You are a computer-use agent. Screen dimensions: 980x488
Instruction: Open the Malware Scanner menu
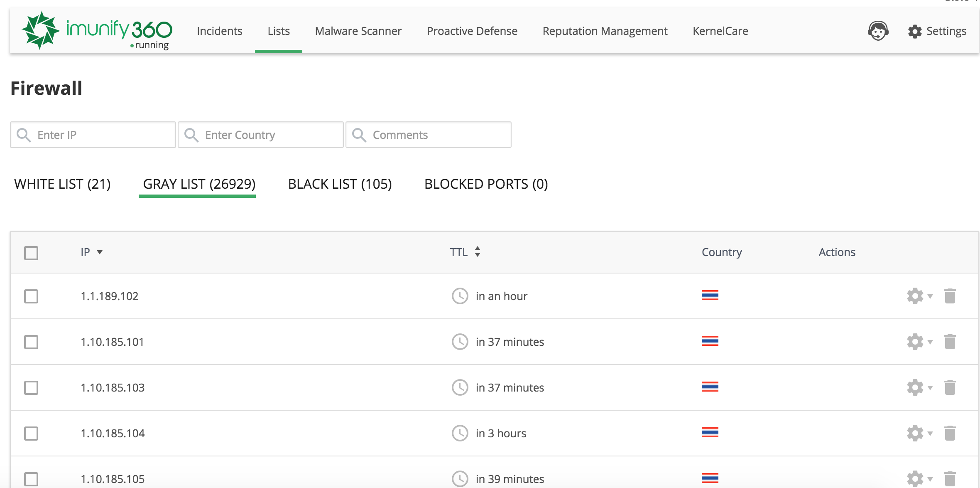coord(358,31)
